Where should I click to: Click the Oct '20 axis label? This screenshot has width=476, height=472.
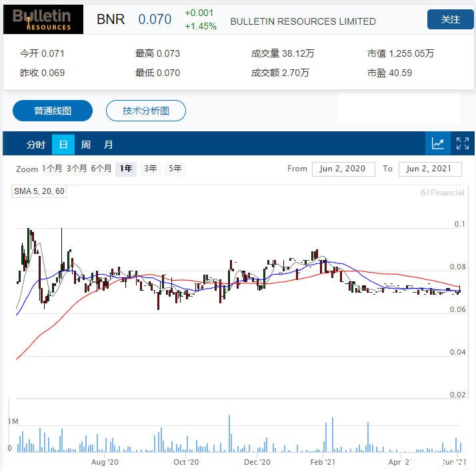point(186,462)
